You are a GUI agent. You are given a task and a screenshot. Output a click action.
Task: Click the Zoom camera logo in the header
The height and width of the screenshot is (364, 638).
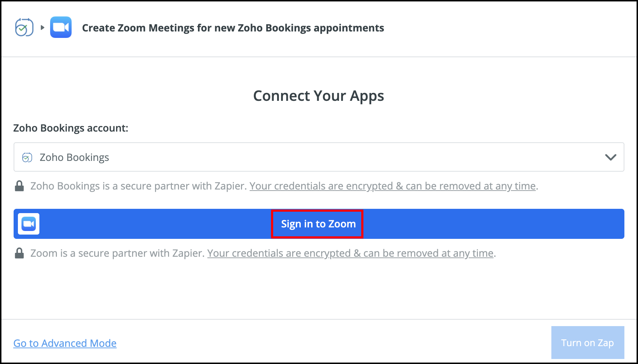[x=61, y=28]
